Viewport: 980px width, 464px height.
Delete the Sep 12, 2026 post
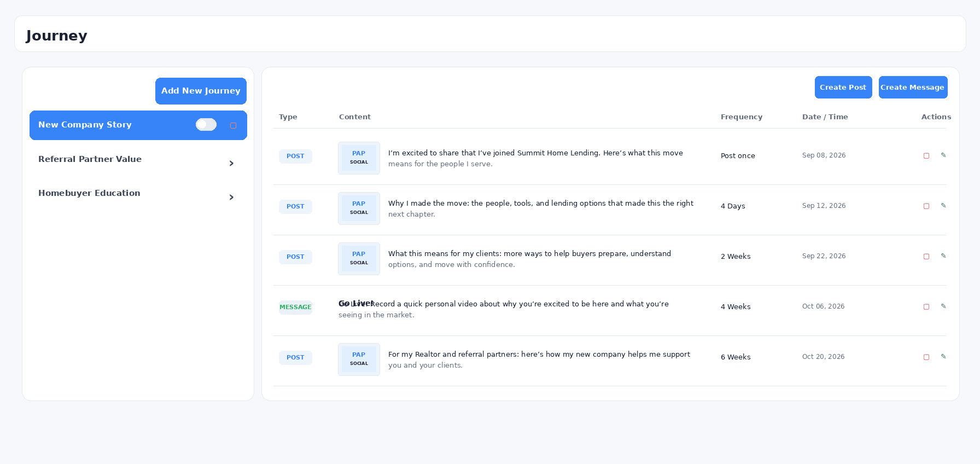tap(926, 206)
